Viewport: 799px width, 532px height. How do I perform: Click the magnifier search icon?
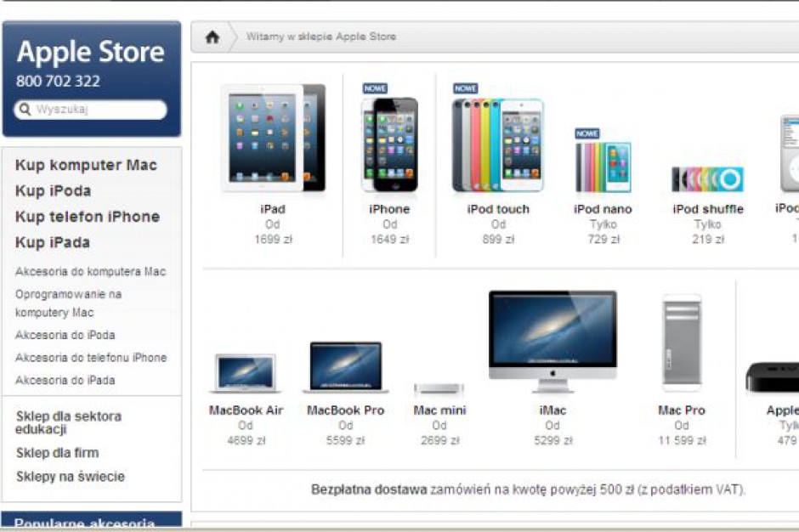click(x=25, y=109)
